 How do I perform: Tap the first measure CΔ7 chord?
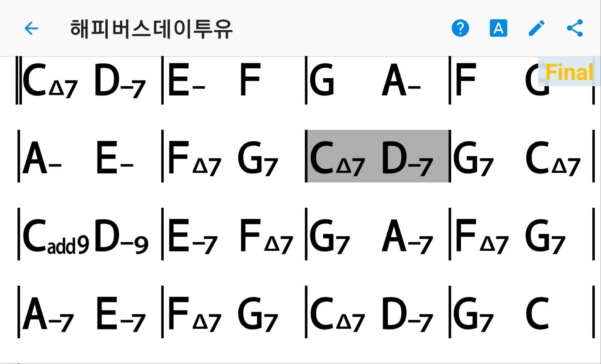[50, 80]
